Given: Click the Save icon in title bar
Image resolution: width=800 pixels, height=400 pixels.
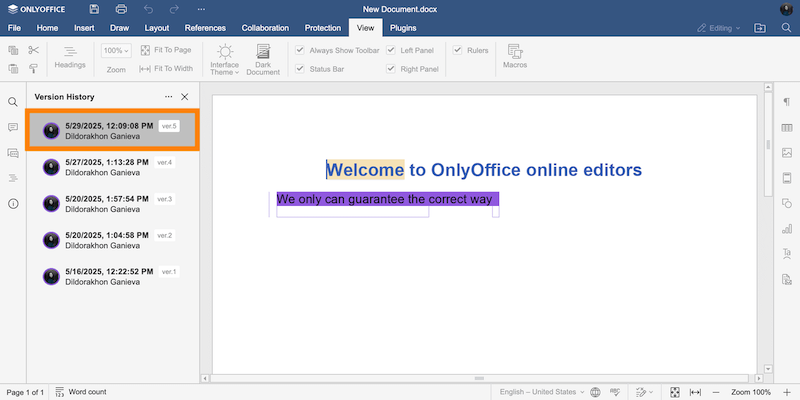Looking at the screenshot, I should [94, 9].
